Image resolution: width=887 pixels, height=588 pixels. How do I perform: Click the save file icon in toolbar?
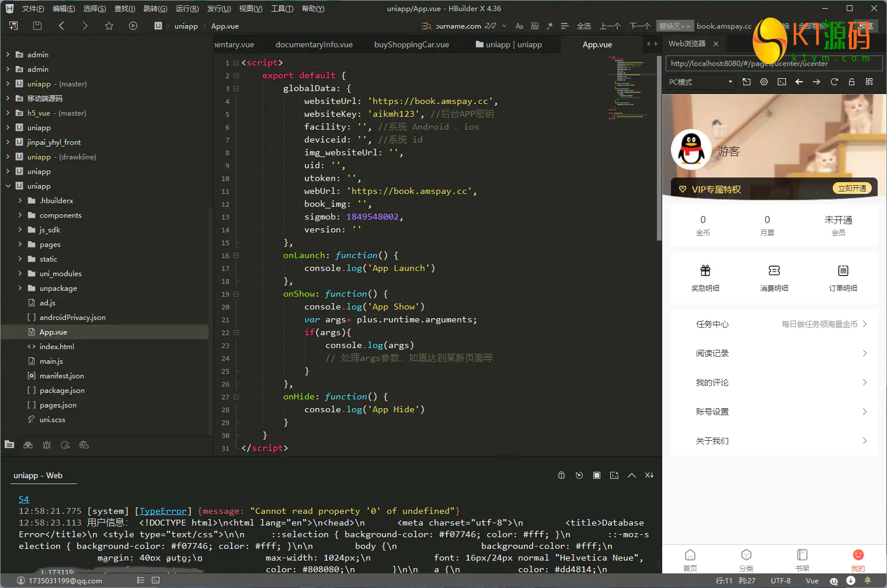pyautogui.click(x=37, y=26)
